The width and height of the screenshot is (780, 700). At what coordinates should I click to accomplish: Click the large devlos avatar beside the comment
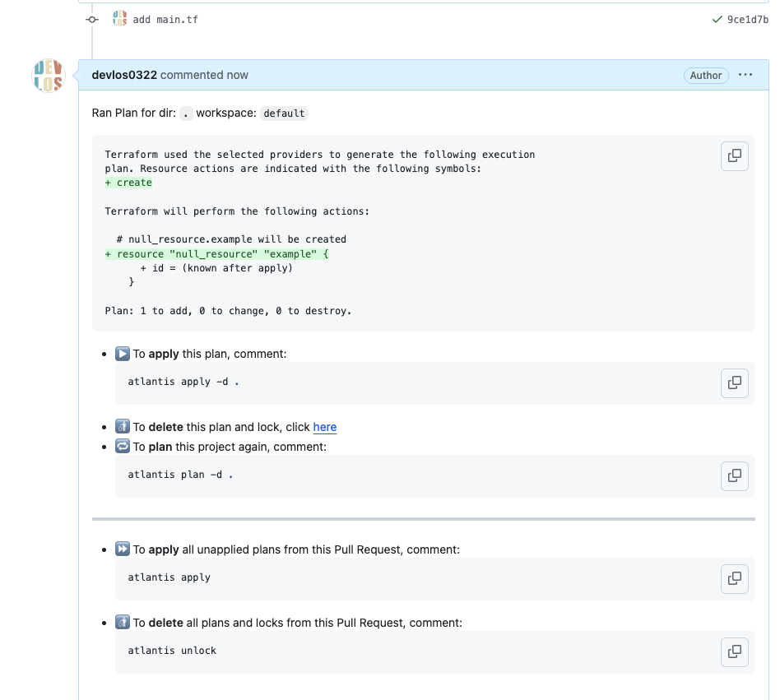coord(49,76)
